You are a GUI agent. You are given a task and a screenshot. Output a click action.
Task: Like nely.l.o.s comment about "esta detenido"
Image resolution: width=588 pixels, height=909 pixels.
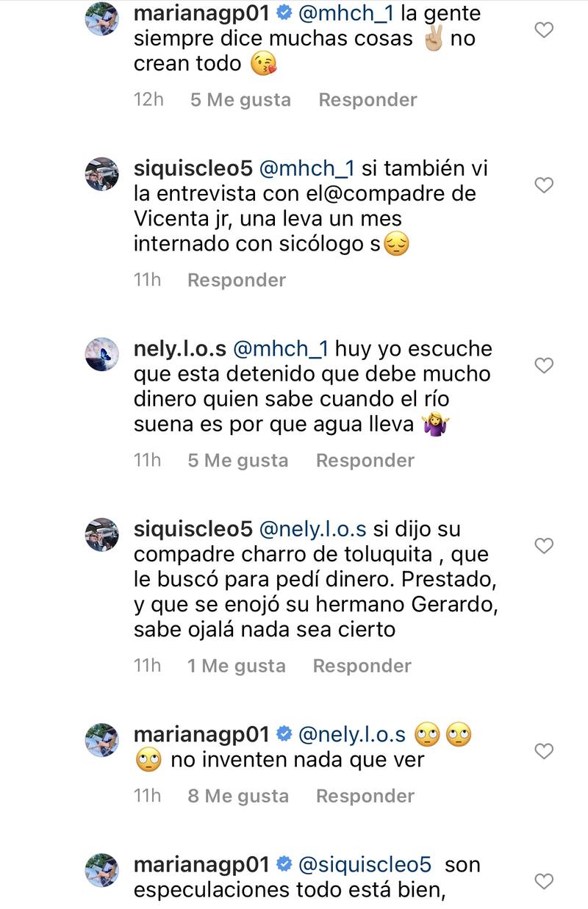coord(543,365)
